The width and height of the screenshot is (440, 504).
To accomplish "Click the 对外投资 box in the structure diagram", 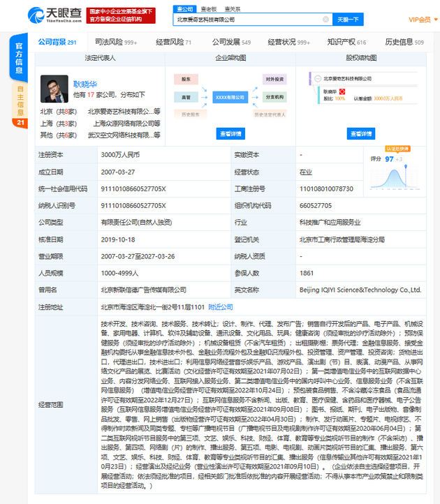I will pos(274,79).
